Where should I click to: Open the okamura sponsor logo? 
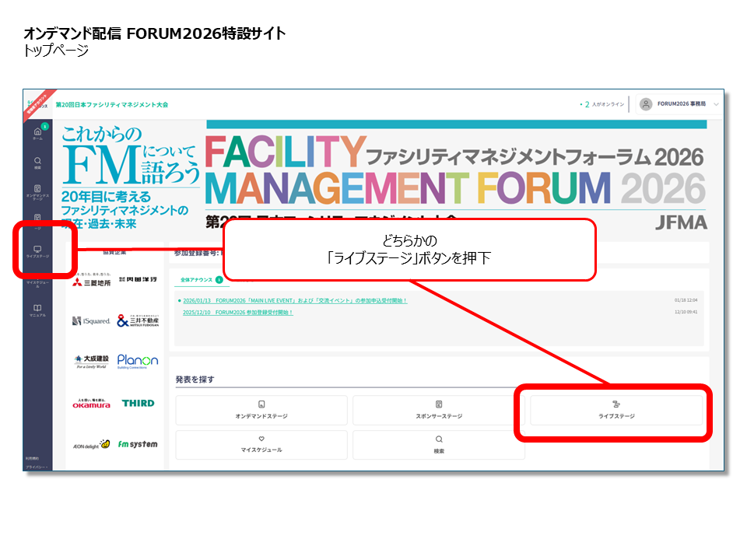[92, 403]
